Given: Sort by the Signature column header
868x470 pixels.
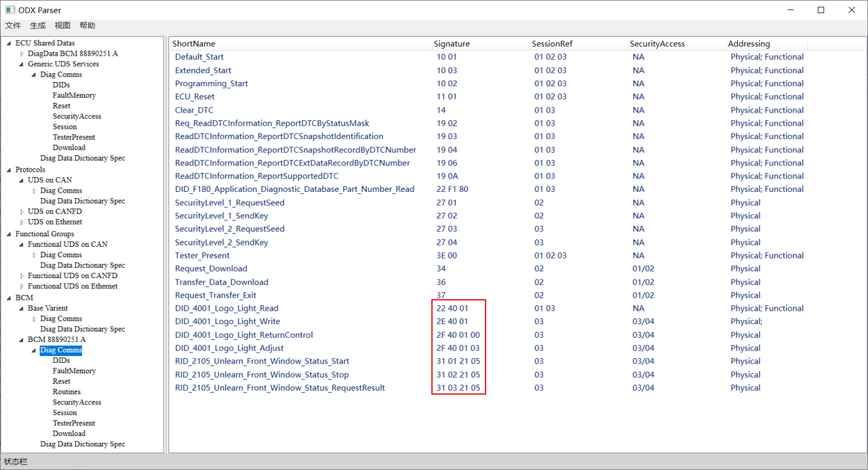Looking at the screenshot, I should coord(452,43).
